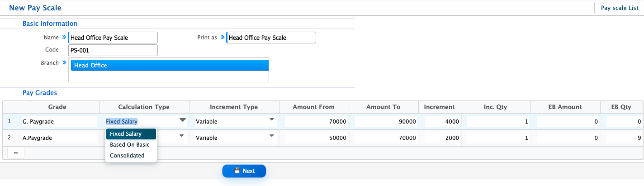Click EB Amount cell for A.Paygrade
Image resolution: width=644 pixels, height=186 pixels.
pos(568,138)
